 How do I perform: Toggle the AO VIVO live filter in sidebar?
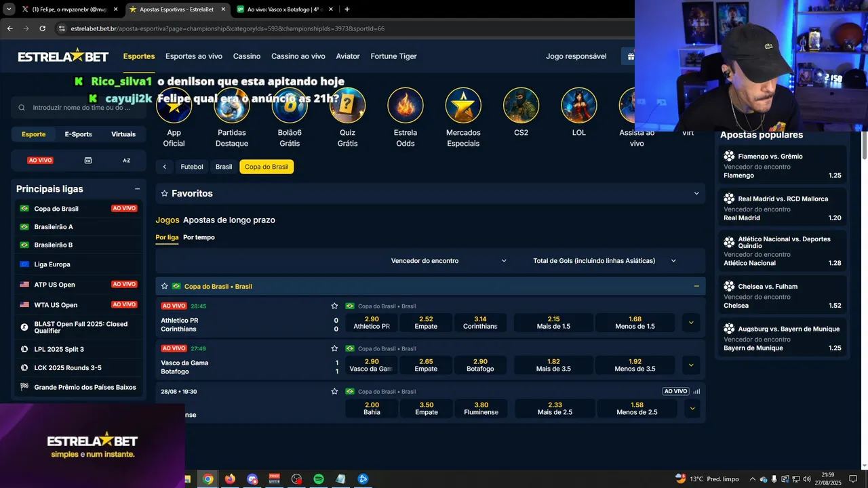point(40,161)
